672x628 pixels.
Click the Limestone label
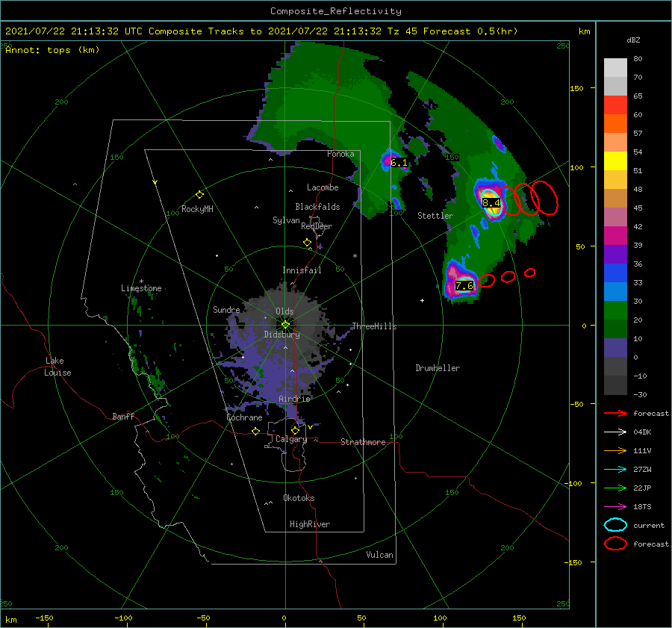tap(141, 288)
